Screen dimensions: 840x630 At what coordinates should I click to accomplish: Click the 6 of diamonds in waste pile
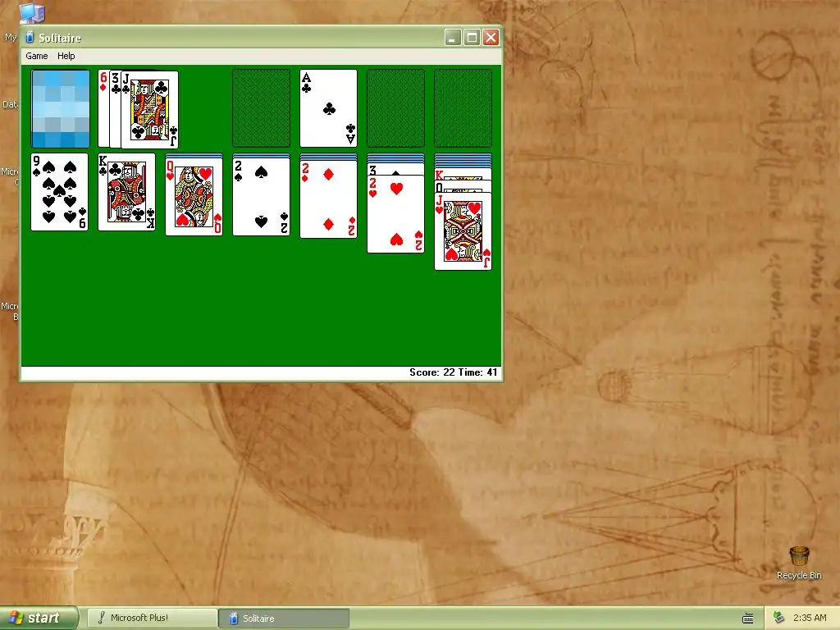103,108
